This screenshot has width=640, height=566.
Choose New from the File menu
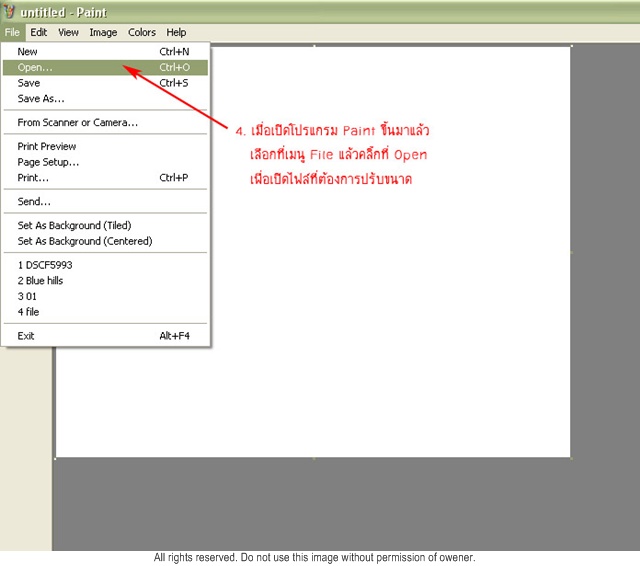coord(105,52)
